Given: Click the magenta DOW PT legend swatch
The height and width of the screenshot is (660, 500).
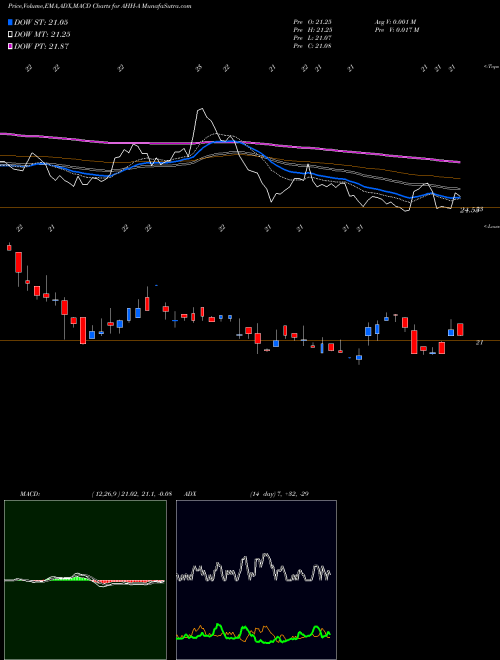Looking at the screenshot, I should (x=10, y=47).
